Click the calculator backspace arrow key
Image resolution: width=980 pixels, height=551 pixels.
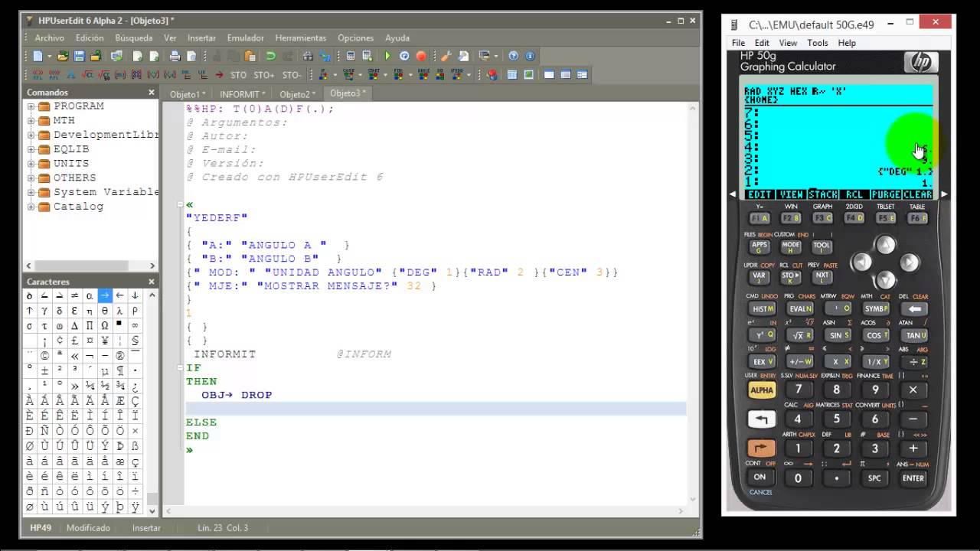click(x=914, y=309)
